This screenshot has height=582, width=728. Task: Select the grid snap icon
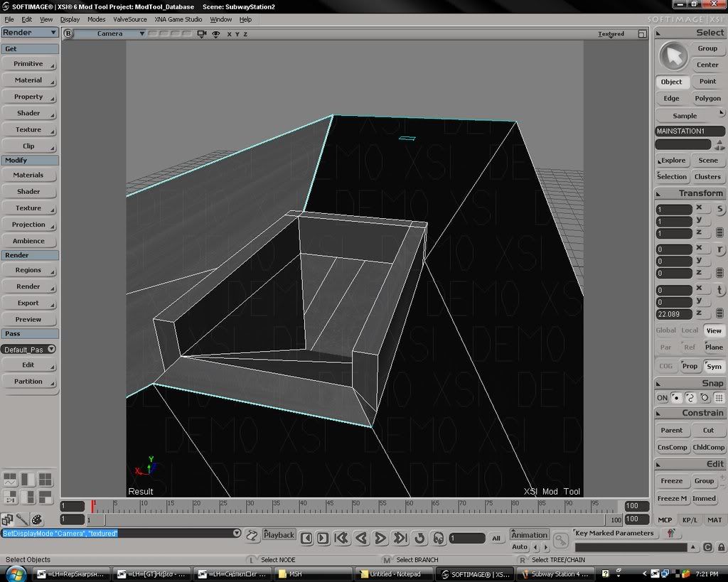tap(719, 398)
